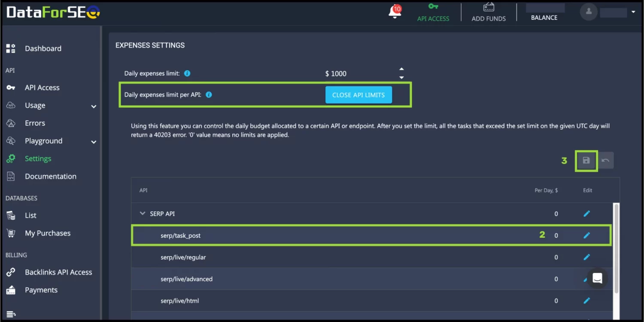The height and width of the screenshot is (322, 644).
Task: Increase the daily expenses limit stepper
Action: (x=401, y=69)
